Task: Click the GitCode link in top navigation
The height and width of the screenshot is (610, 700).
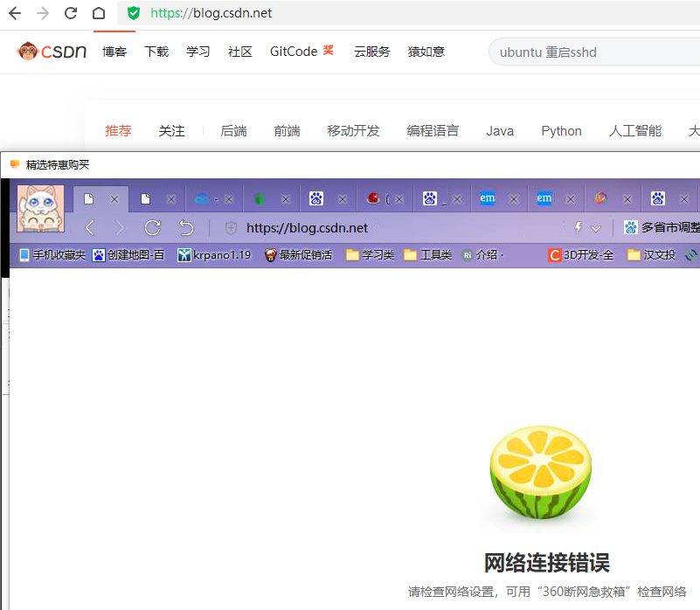Action: point(292,52)
